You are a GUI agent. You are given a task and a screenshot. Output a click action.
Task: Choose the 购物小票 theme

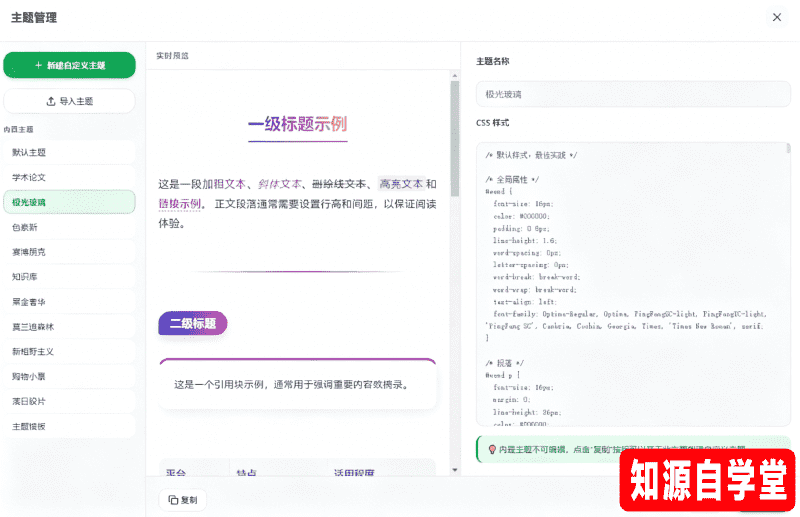[x=69, y=376]
